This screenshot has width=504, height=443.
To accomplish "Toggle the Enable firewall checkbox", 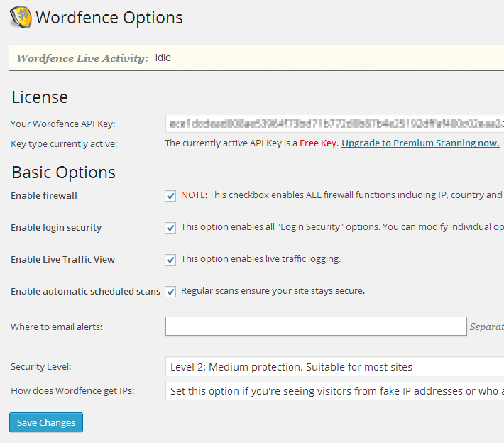I will 170,196.
